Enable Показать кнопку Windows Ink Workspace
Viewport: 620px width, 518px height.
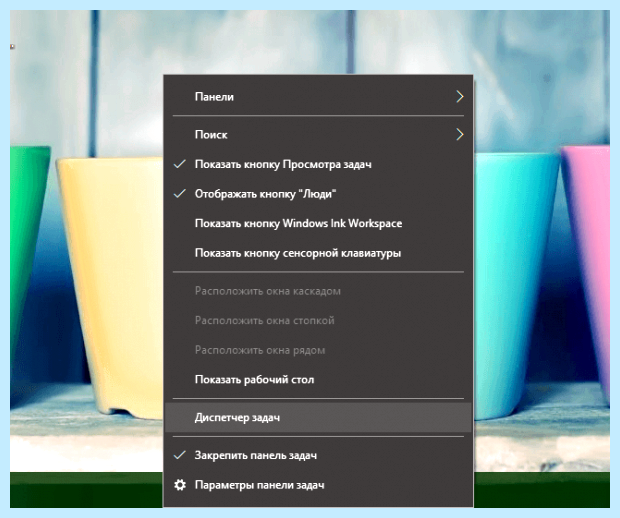[318, 224]
